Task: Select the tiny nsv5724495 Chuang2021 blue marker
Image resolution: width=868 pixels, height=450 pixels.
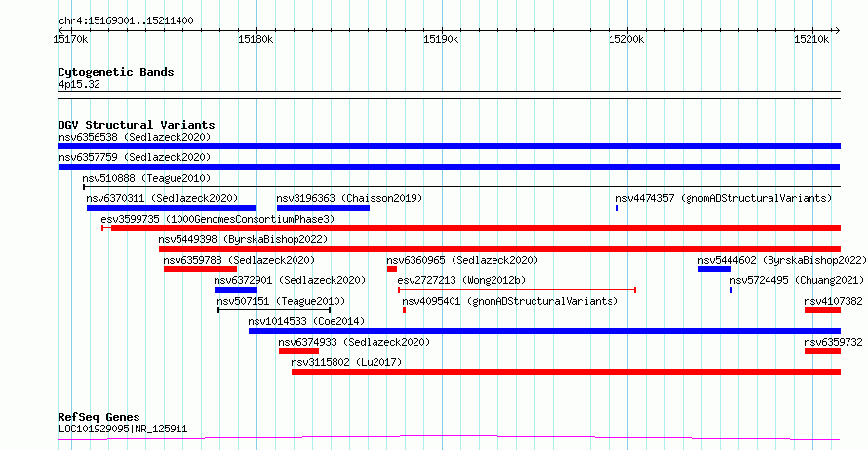Action: 731,290
